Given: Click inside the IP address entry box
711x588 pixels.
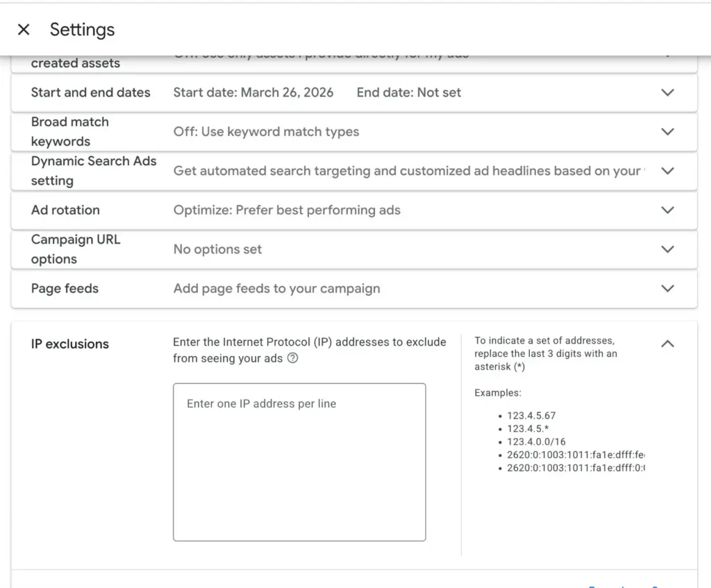Looking at the screenshot, I should [x=299, y=462].
